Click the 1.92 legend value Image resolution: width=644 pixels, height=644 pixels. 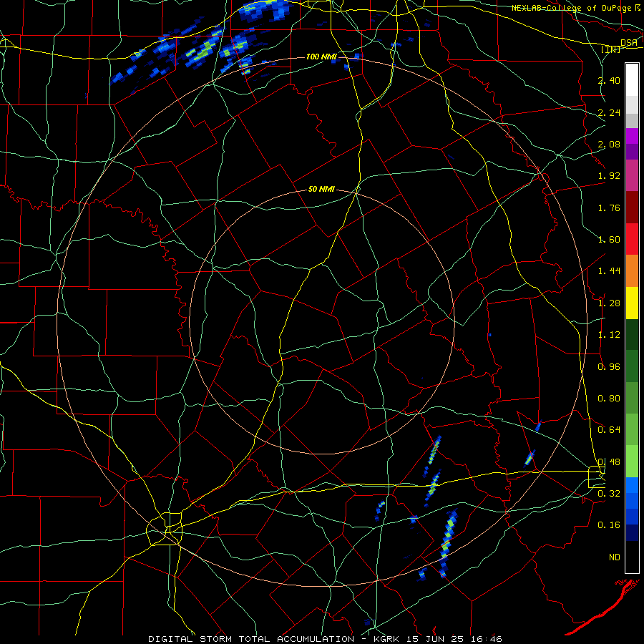coord(609,176)
